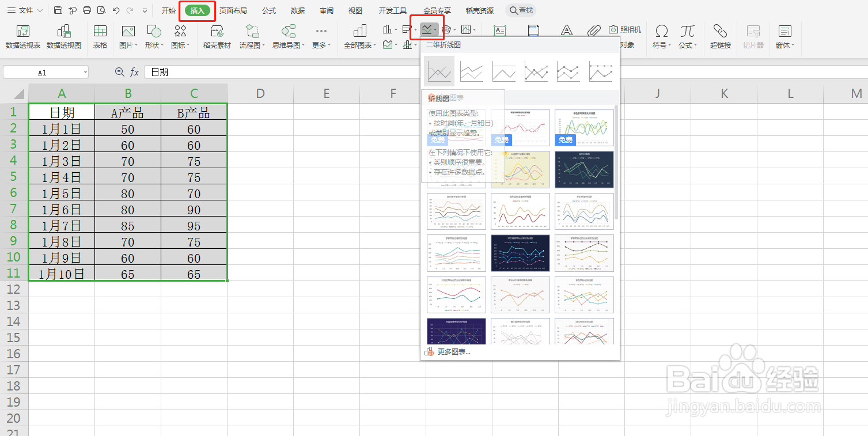Click the bar chart icon in ribbon
868x436 pixels.
406,29
